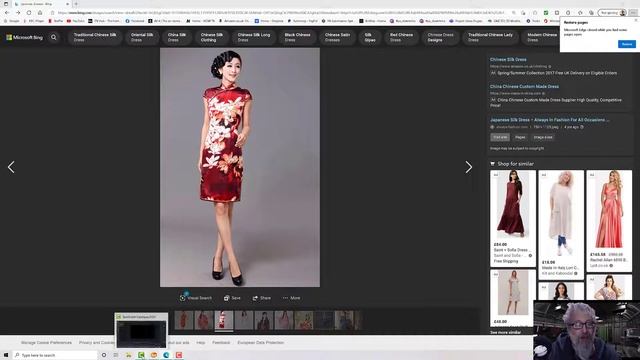Close the Restore pages popup
This screenshot has height=360, width=640.
(636, 20)
